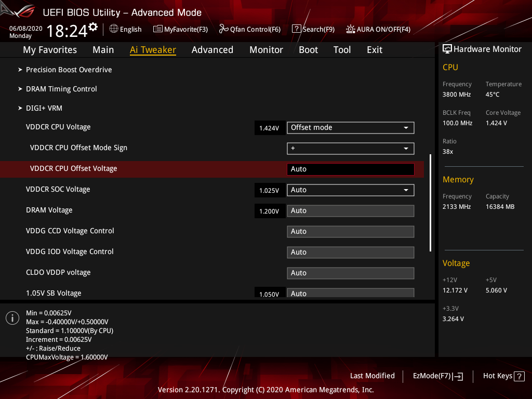Select CLDO VDDP voltage label
Viewport: 532px width, 399px height.
tap(58, 272)
